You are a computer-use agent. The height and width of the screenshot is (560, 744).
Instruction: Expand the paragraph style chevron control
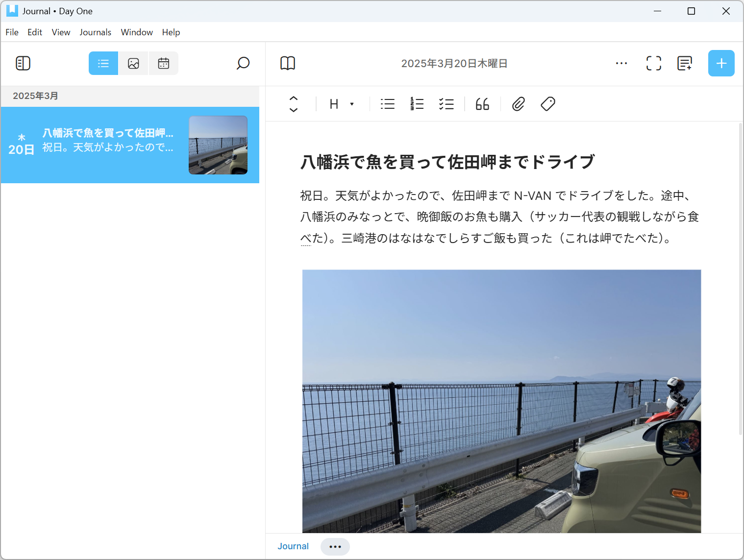click(x=293, y=103)
